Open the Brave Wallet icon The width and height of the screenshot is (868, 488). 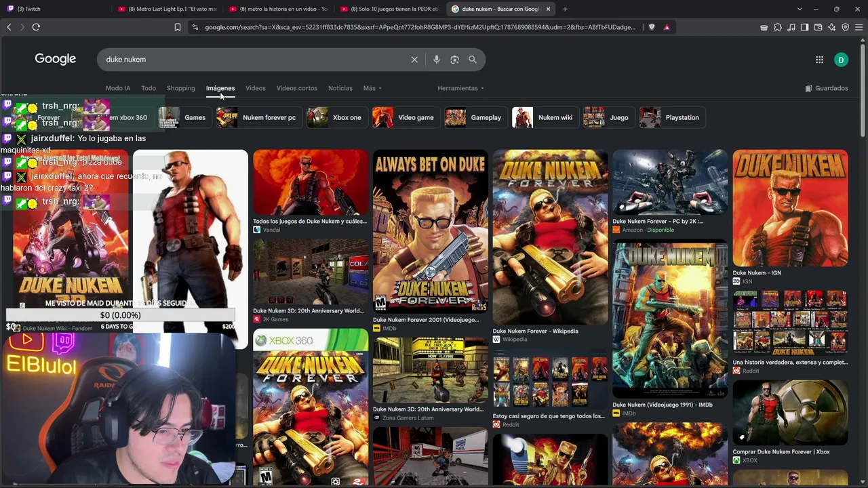tap(818, 27)
